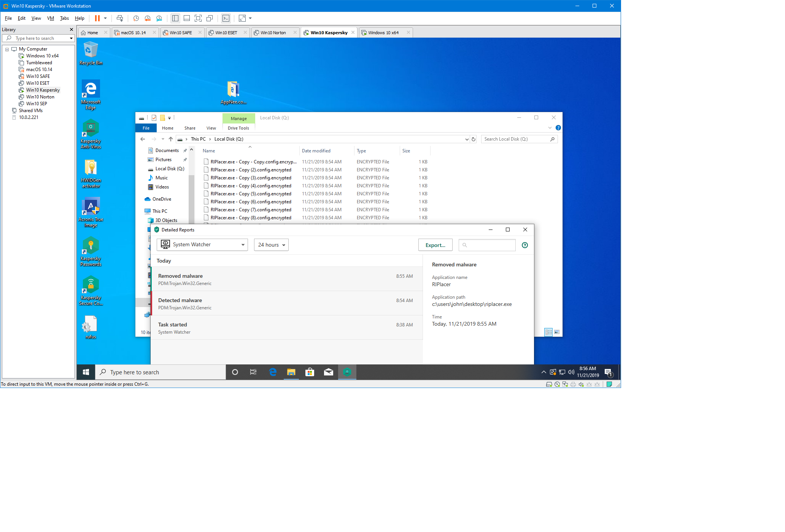This screenshot has height=532, width=785.
Task: Open the snapshot manager wrench icon
Action: tap(159, 18)
